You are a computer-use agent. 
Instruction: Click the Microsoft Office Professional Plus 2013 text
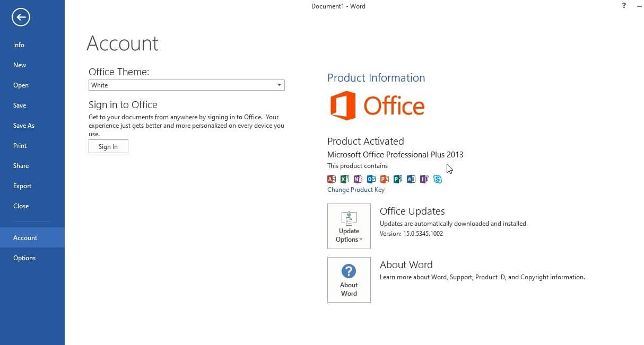(395, 155)
